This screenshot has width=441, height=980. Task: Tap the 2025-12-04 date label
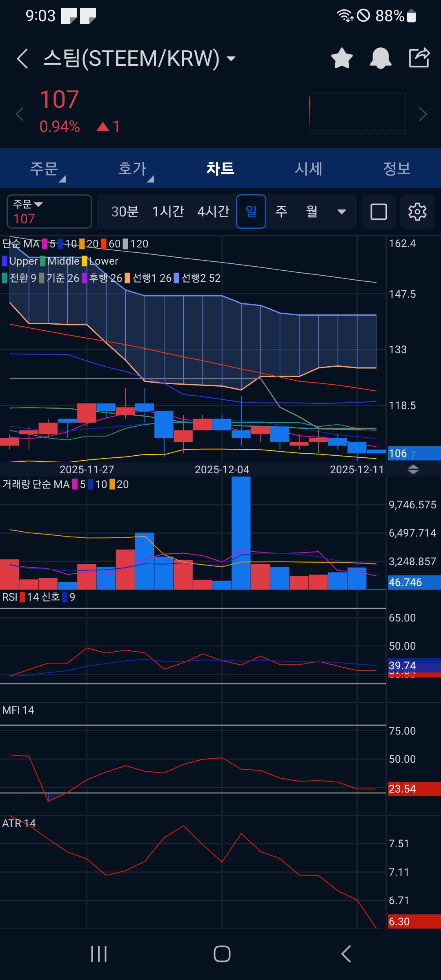point(222,470)
